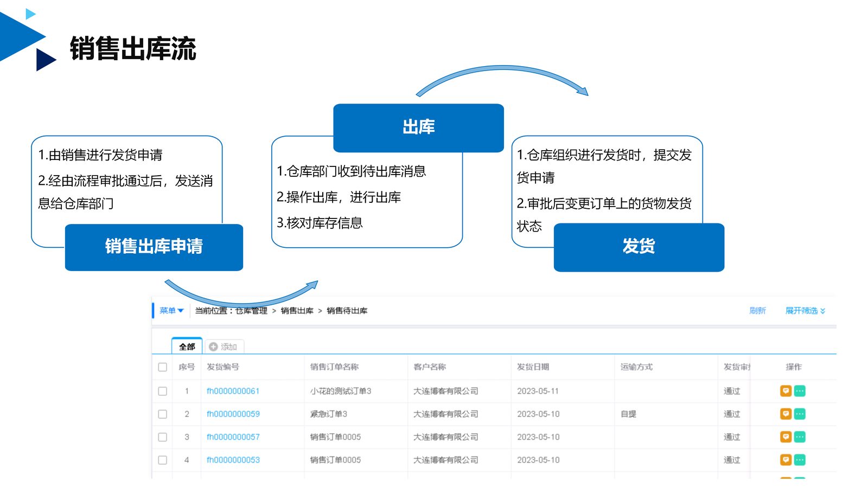The width and height of the screenshot is (868, 488).
Task: Click 销售订单0005 in row 4
Action: [x=335, y=460]
